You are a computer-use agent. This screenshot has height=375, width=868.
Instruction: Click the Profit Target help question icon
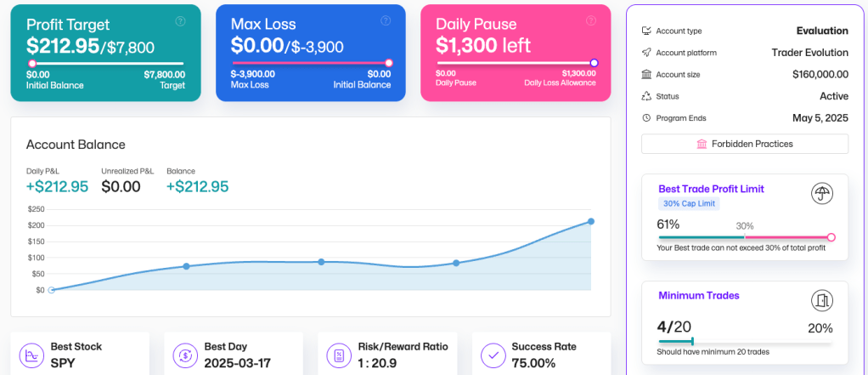click(x=180, y=21)
